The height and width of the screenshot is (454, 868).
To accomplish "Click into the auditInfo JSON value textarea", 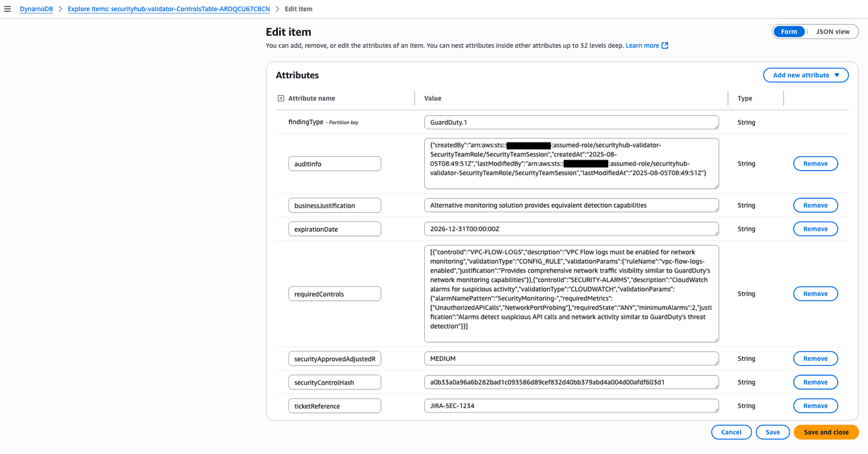I will 571,164.
